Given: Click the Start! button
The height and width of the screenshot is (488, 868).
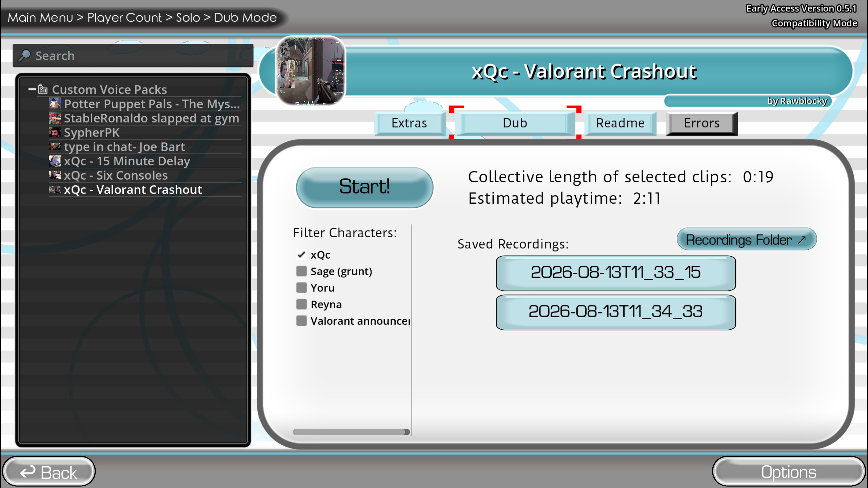Looking at the screenshot, I should click(x=364, y=187).
